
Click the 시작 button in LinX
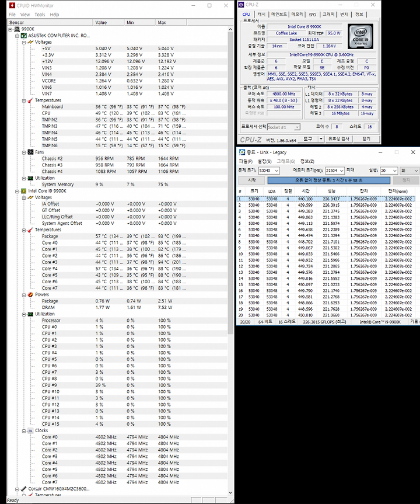tap(252, 180)
